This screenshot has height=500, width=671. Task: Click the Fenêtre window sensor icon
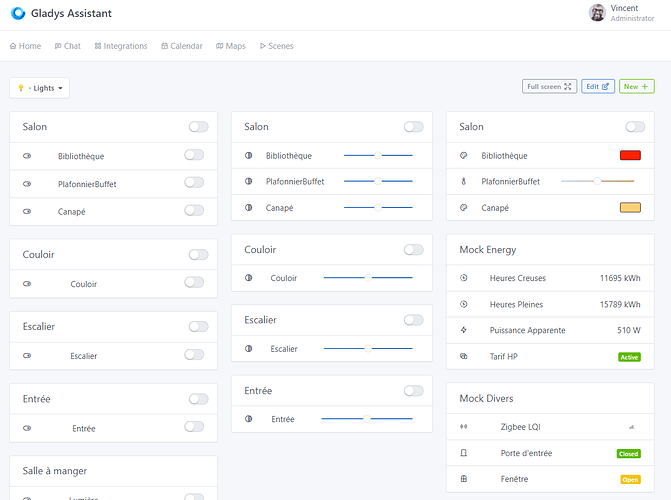coord(463,479)
